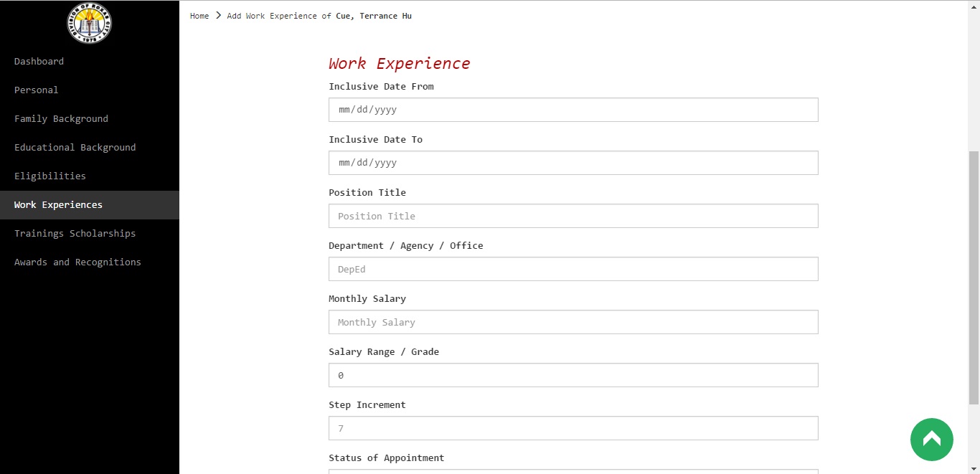Open the Dashboard sidebar item

point(39,62)
